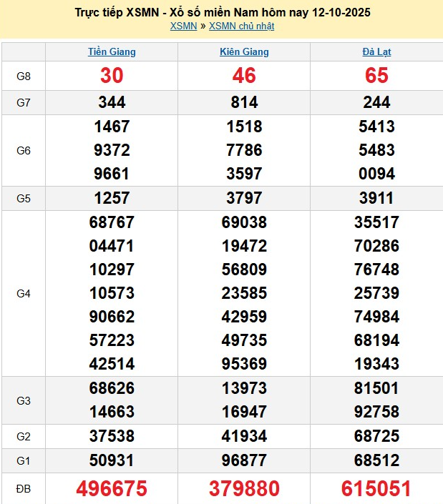
Task: Click the G8 number 65
Action: click(376, 76)
